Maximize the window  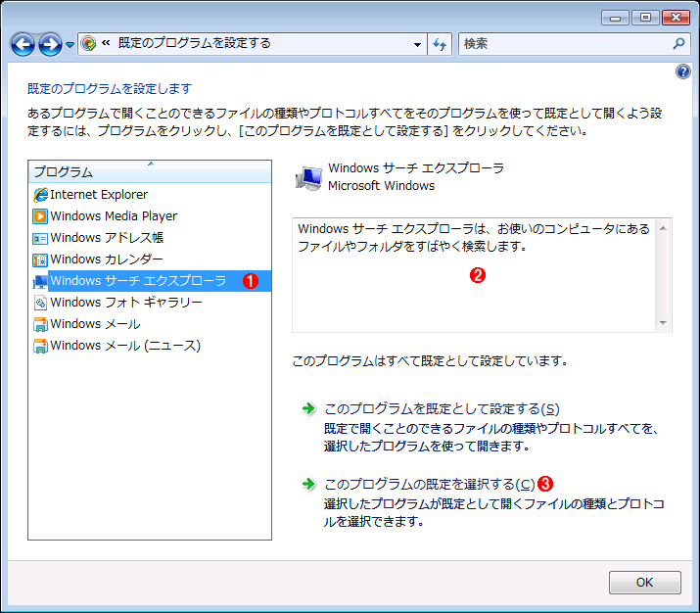(645, 18)
